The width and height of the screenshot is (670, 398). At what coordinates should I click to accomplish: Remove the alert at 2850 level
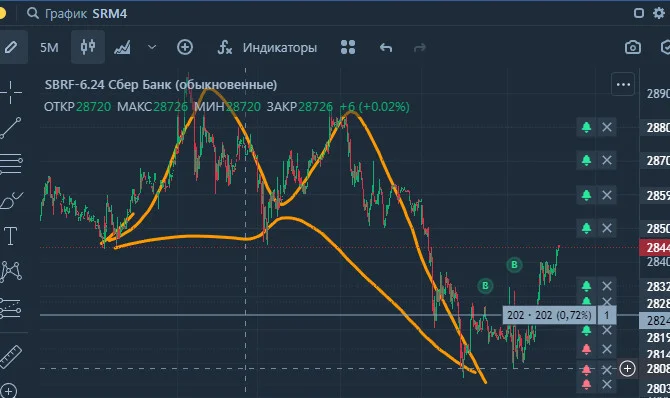(x=607, y=228)
